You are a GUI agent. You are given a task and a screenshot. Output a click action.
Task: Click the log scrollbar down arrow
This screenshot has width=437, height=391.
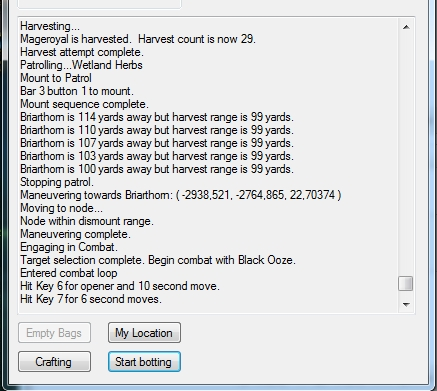[x=406, y=304]
